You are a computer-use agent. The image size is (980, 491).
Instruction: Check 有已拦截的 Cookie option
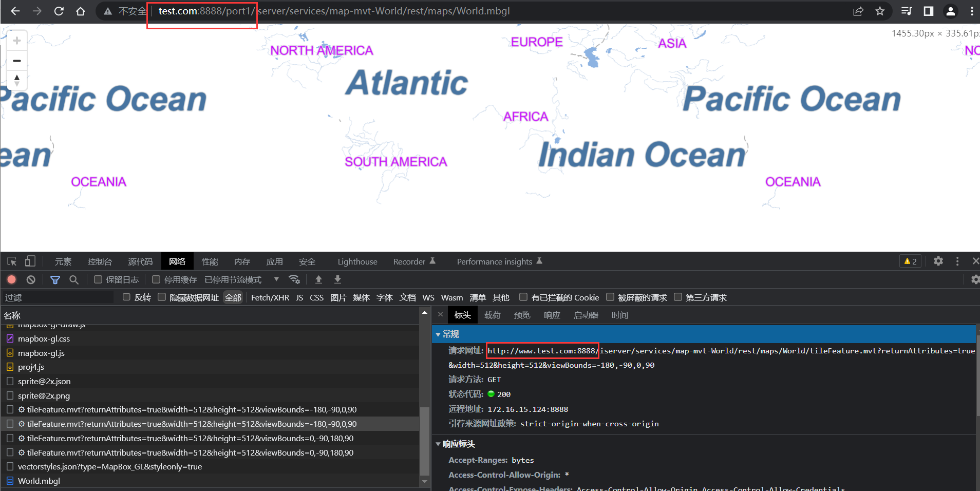(x=523, y=297)
